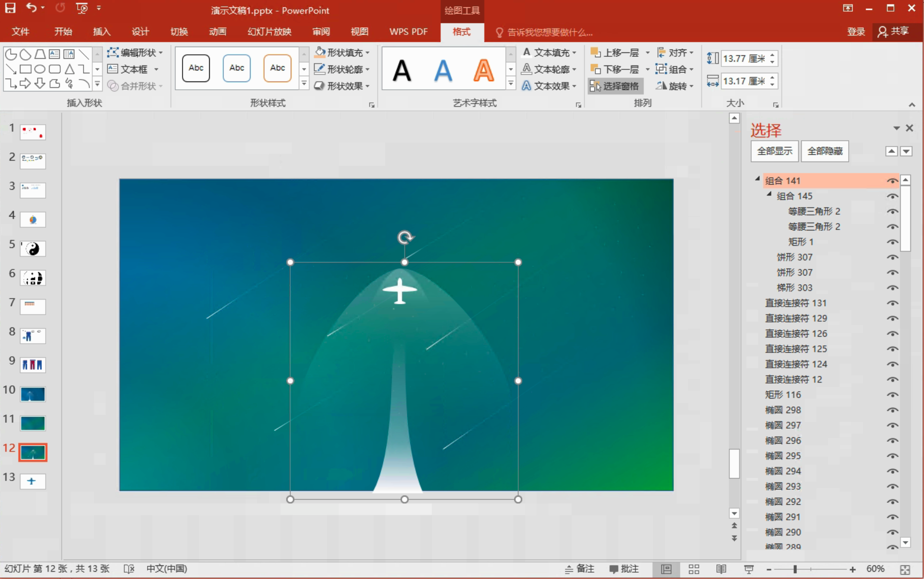The image size is (924, 579).
Task: Click the 登录 (Sign in) link
Action: coord(856,32)
